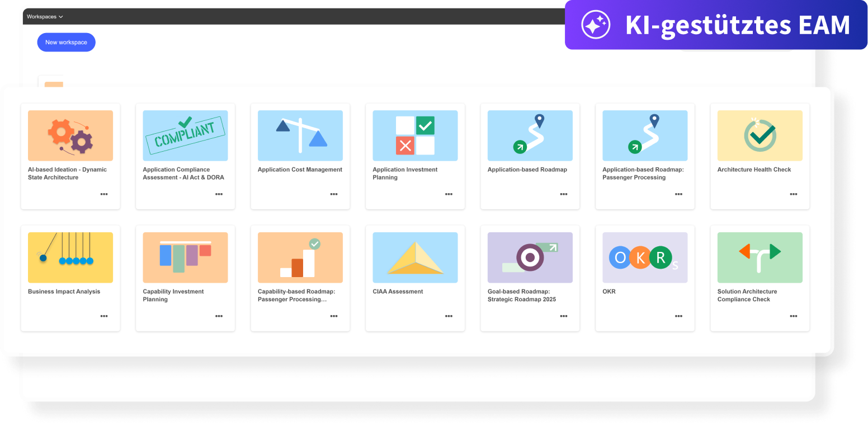
Task: Select Application Investment Planning checkbox-grid icon
Action: 415,135
